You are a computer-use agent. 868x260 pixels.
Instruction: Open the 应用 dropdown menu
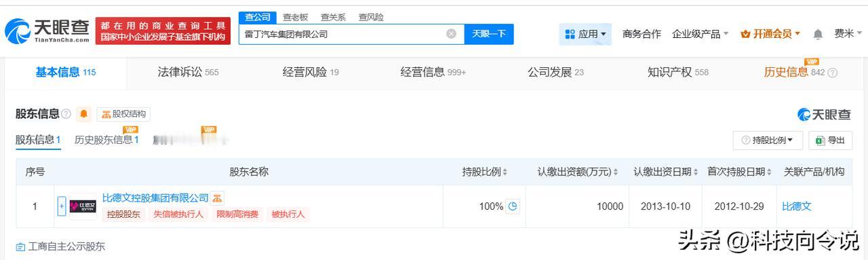click(585, 34)
